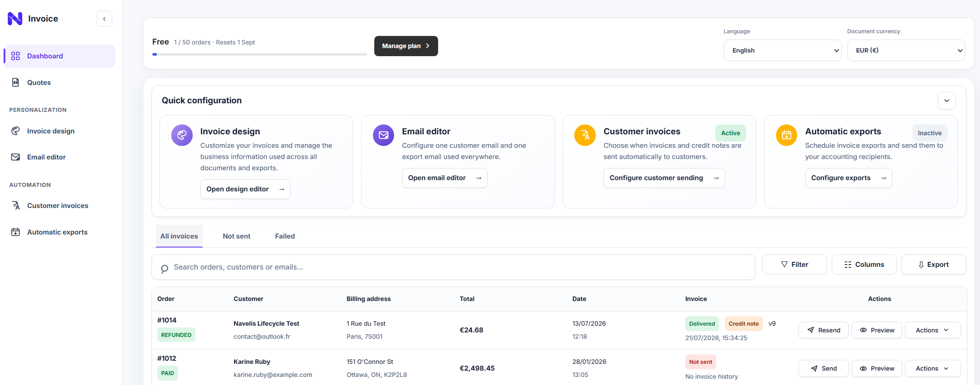The width and height of the screenshot is (980, 385).
Task: Open Actions dropdown for order #1012
Action: click(x=933, y=368)
